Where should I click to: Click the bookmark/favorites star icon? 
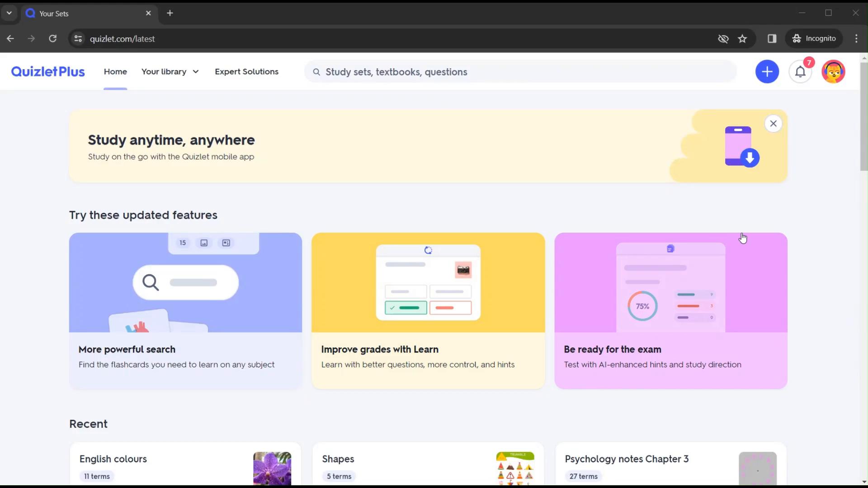(743, 39)
